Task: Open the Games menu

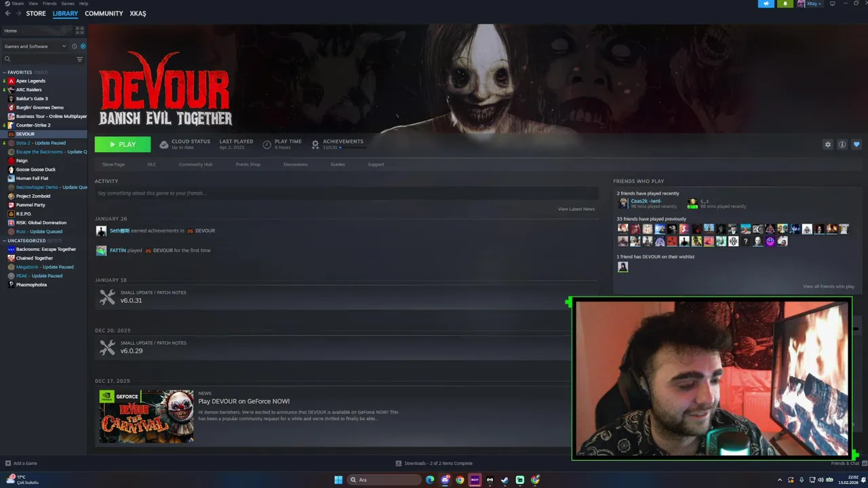Action: [x=68, y=3]
